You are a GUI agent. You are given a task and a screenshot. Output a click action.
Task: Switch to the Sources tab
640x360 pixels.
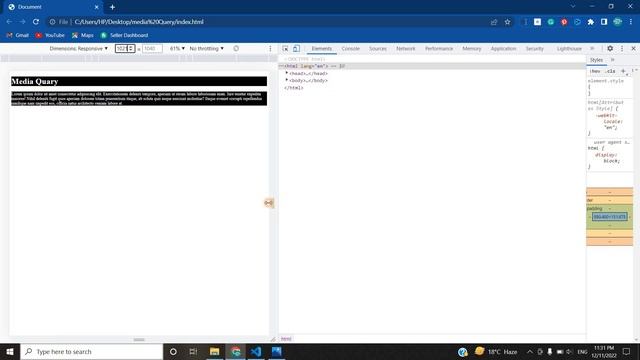(378, 49)
